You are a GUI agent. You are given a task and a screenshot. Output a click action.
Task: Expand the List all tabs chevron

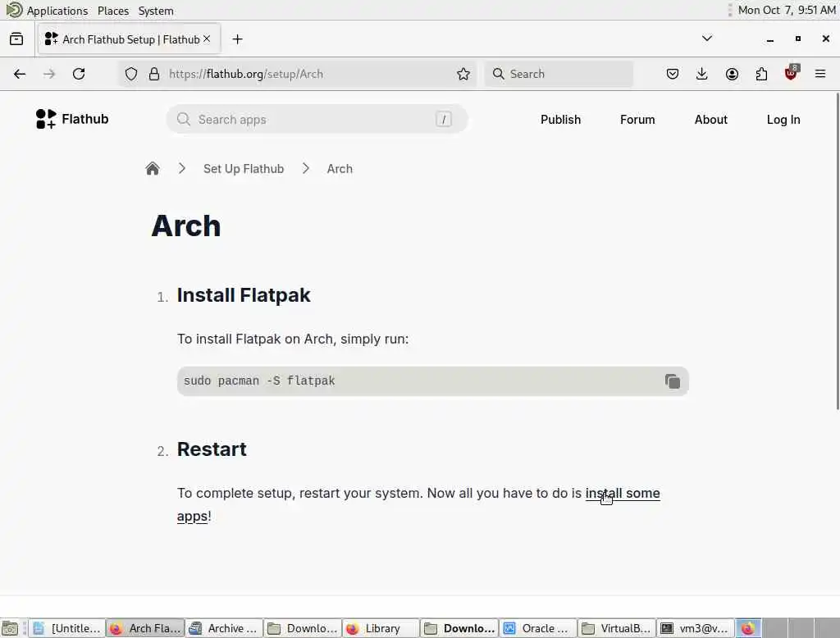coord(707,39)
